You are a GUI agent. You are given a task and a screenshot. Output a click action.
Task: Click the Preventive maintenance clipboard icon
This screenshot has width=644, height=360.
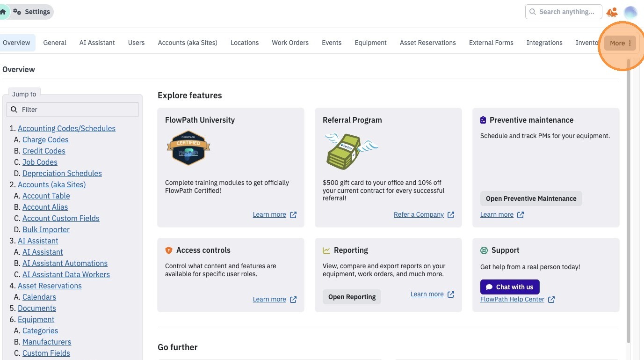[x=483, y=120]
